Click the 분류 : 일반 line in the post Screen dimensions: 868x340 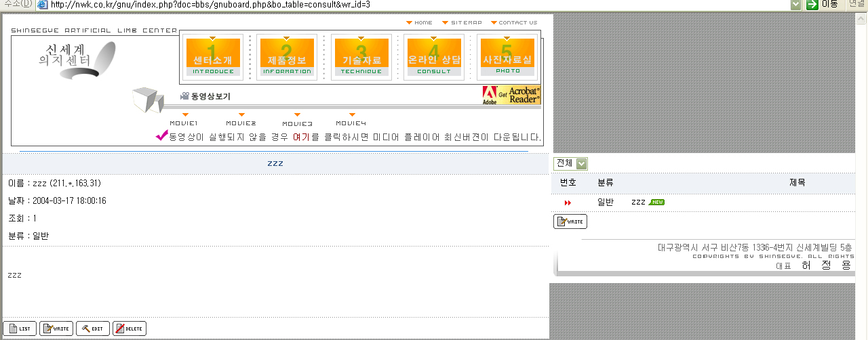(28, 236)
